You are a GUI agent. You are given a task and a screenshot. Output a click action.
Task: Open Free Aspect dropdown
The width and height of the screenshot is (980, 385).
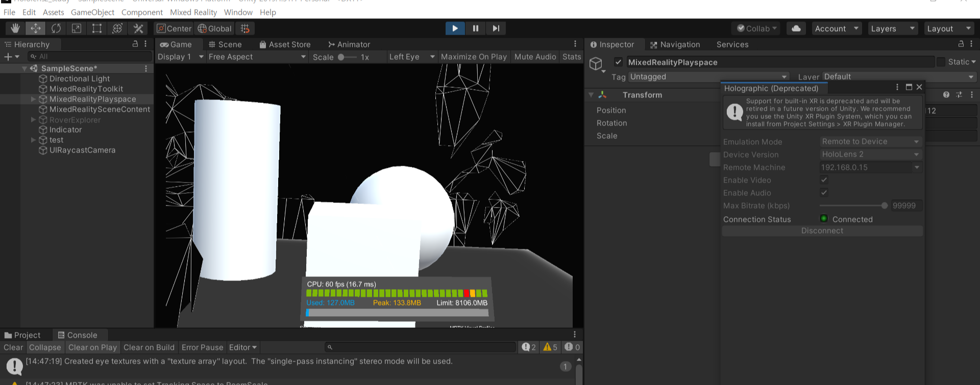[257, 57]
